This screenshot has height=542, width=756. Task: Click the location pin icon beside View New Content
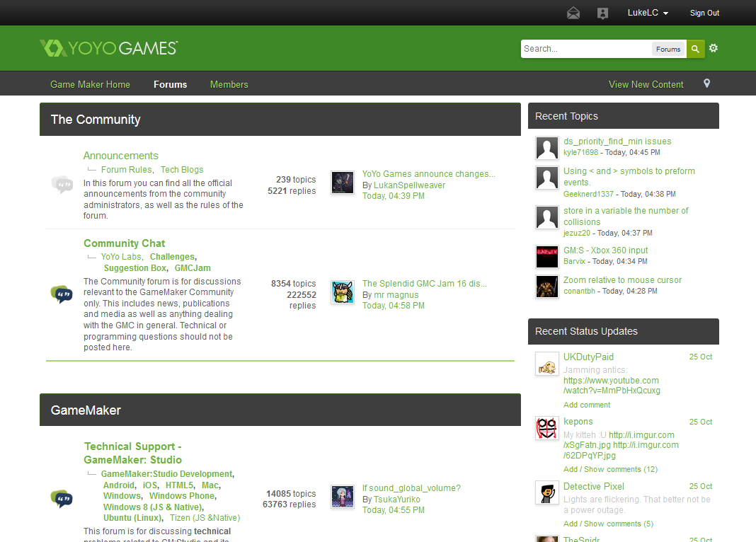tap(706, 83)
